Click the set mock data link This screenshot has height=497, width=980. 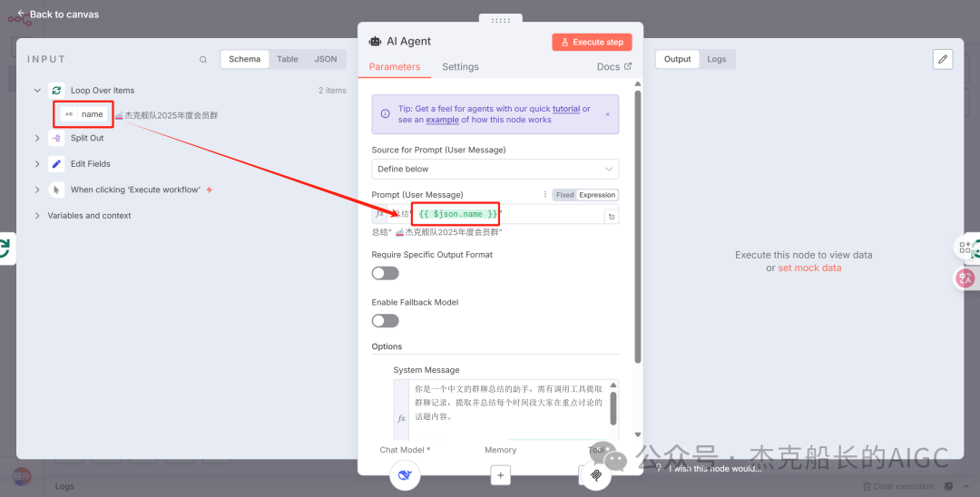[809, 268]
